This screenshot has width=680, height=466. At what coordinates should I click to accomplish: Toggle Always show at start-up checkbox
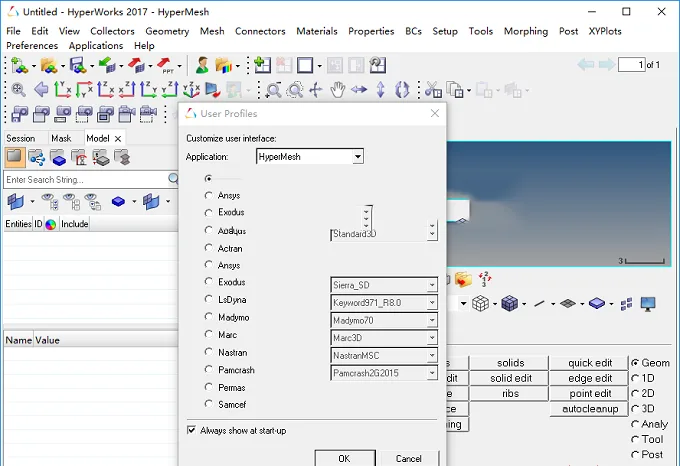(x=191, y=430)
